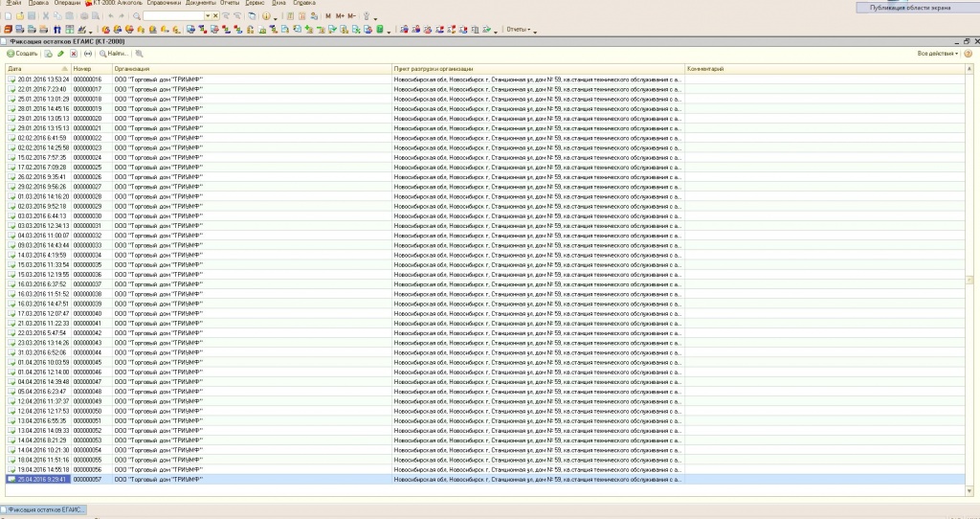This screenshot has width=980, height=519.
Task: Click the magnifier search icon beside search field
Action: (x=137, y=16)
